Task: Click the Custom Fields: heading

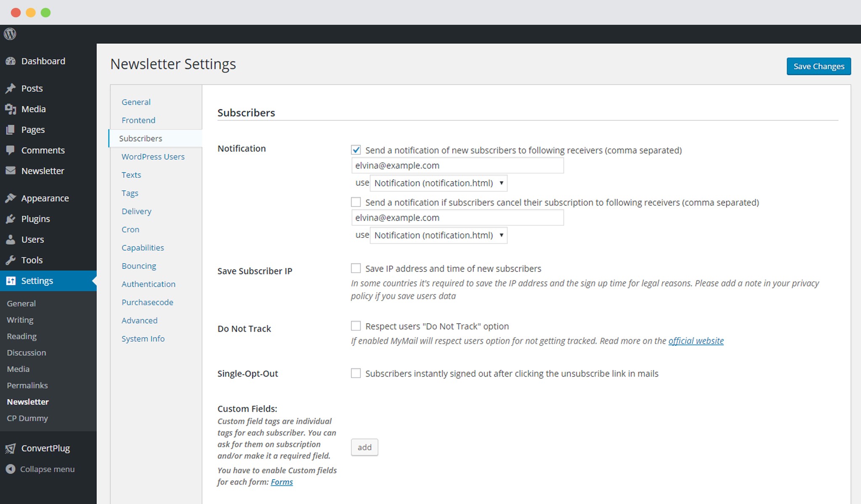Action: pyautogui.click(x=247, y=409)
